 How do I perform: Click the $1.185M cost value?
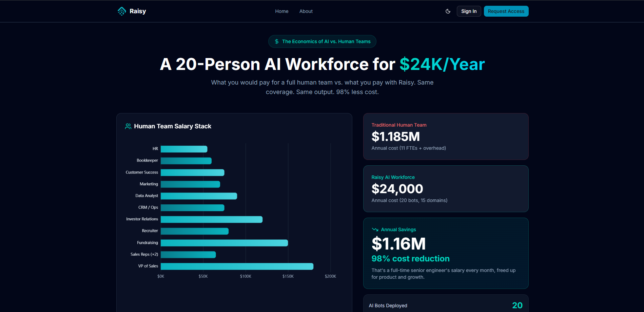coord(396,136)
